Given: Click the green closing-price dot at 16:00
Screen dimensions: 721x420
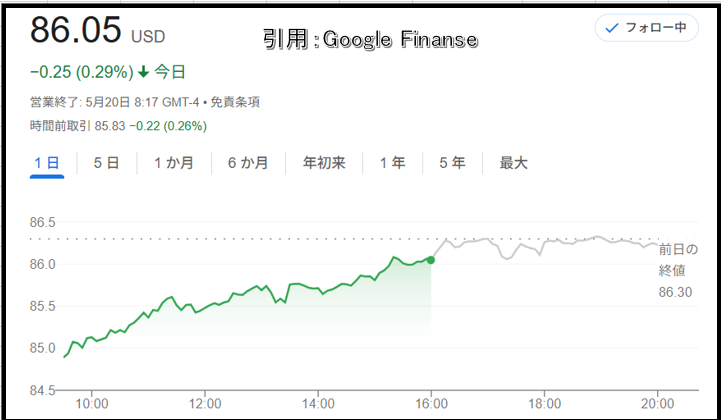Looking at the screenshot, I should click(431, 260).
